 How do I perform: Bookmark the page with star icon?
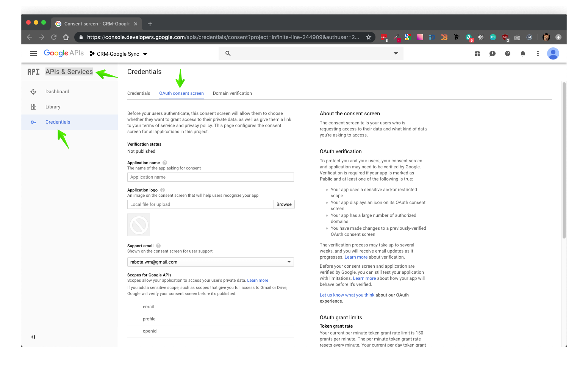(x=368, y=37)
